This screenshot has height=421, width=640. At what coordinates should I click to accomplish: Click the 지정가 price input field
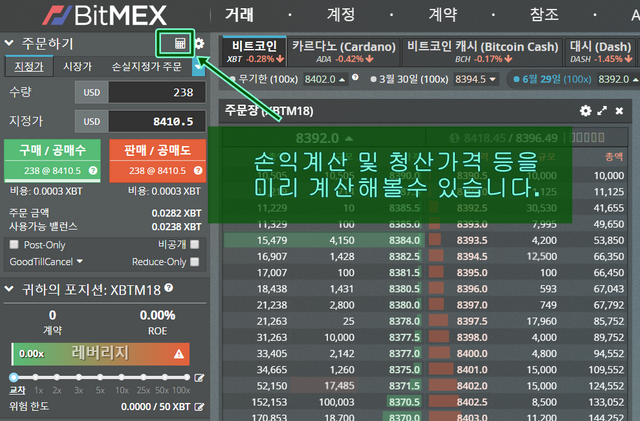[x=157, y=121]
